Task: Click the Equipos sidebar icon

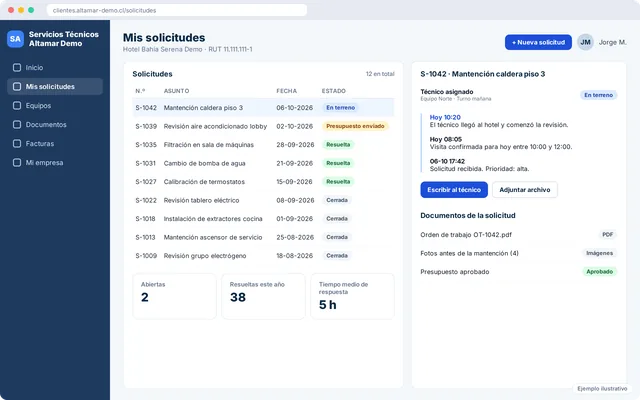Action: point(17,105)
